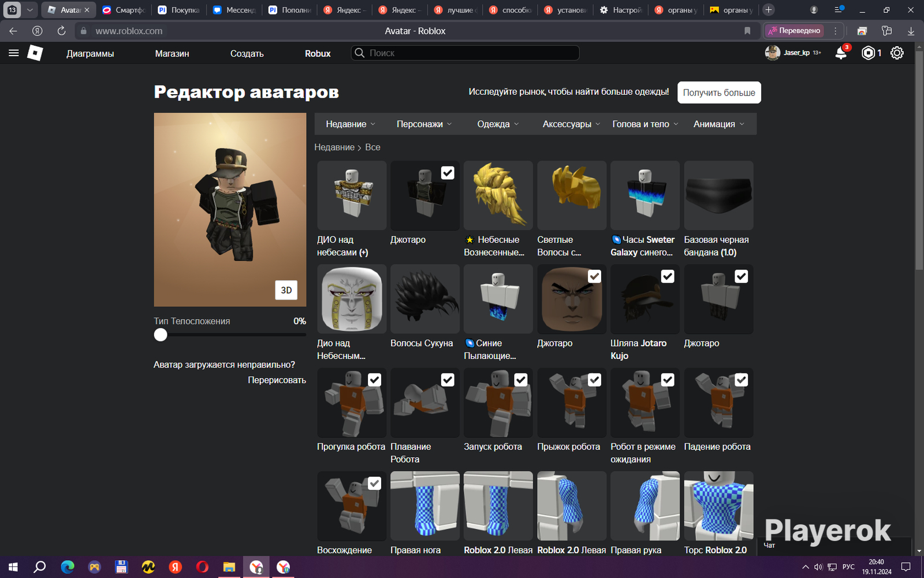Uncheck the Шляпа Jotaro Kujo item
The image size is (924, 578).
[668, 277]
